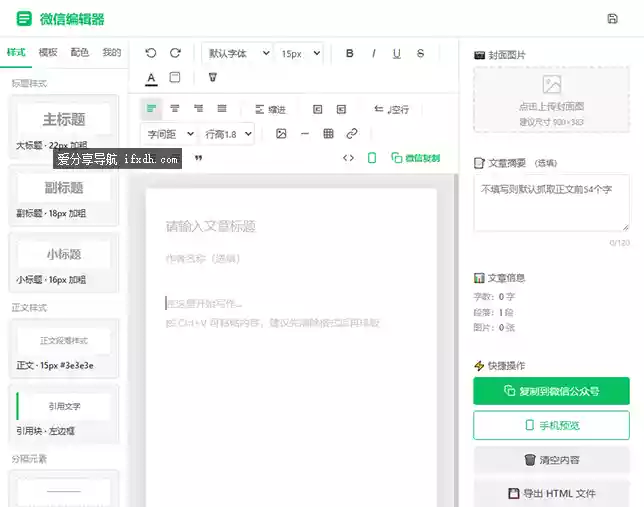Click the 清空内容 button
The width and height of the screenshot is (644, 507).
point(551,460)
